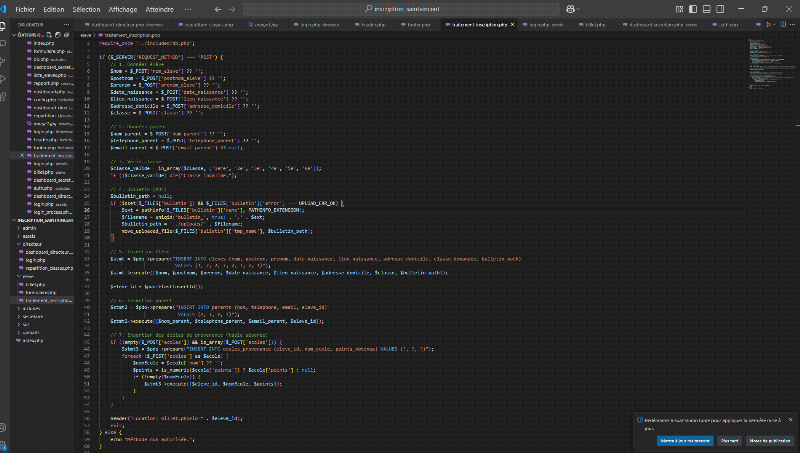
Task: Collapse the directeur folder in tree
Action: (x=31, y=243)
